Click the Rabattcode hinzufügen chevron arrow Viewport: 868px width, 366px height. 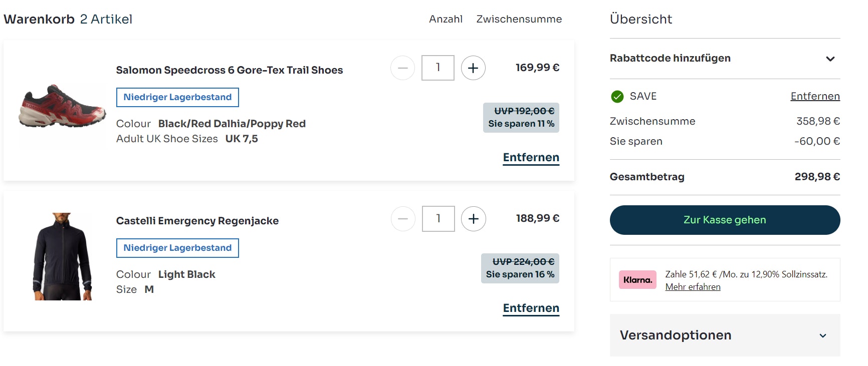coord(830,59)
